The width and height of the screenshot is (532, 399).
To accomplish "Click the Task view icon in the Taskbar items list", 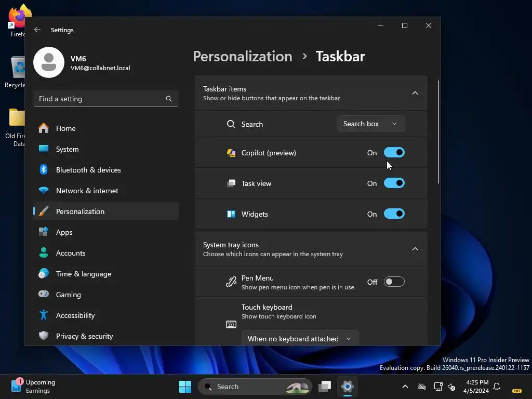I will tap(231, 183).
